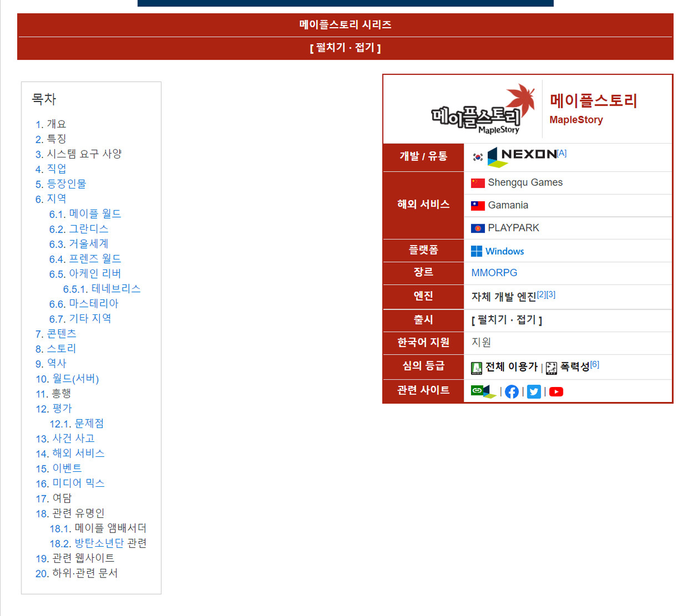688x616 pixels.
Task: Jump to section 9. 역사
Action: pyautogui.click(x=50, y=363)
